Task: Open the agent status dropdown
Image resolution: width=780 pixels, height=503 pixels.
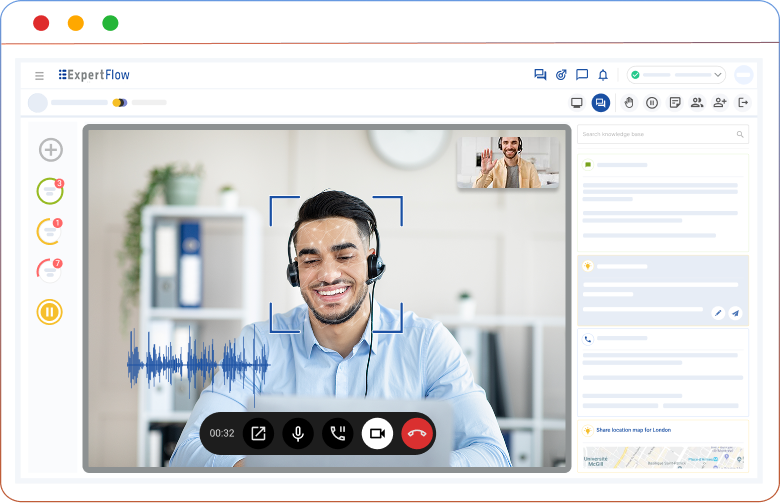Action: [676, 75]
